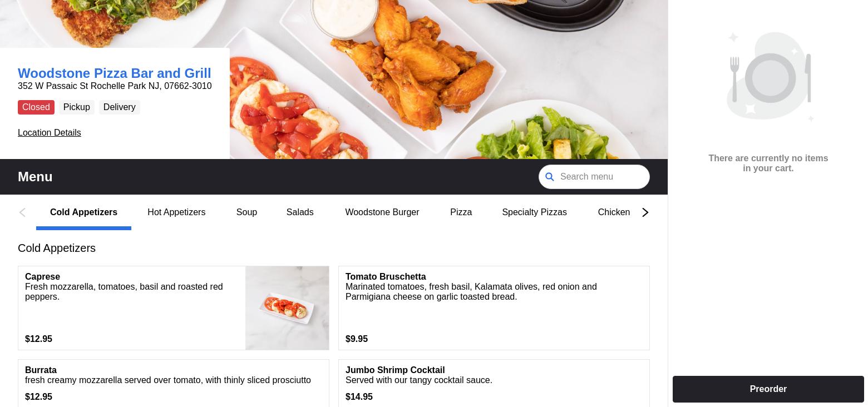Open the Woodstone Burger tab
The image size is (868, 407).
tap(382, 212)
